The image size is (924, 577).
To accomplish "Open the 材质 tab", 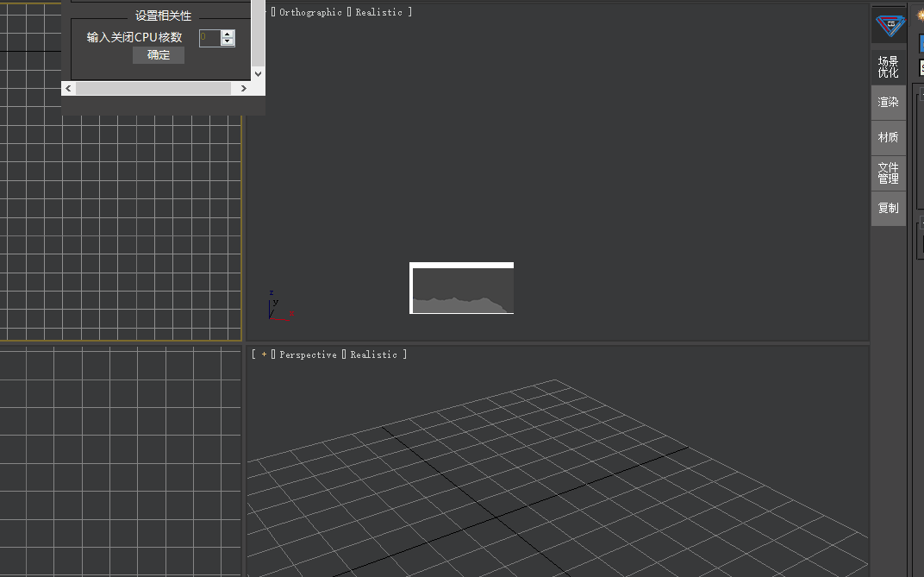I will click(x=888, y=137).
